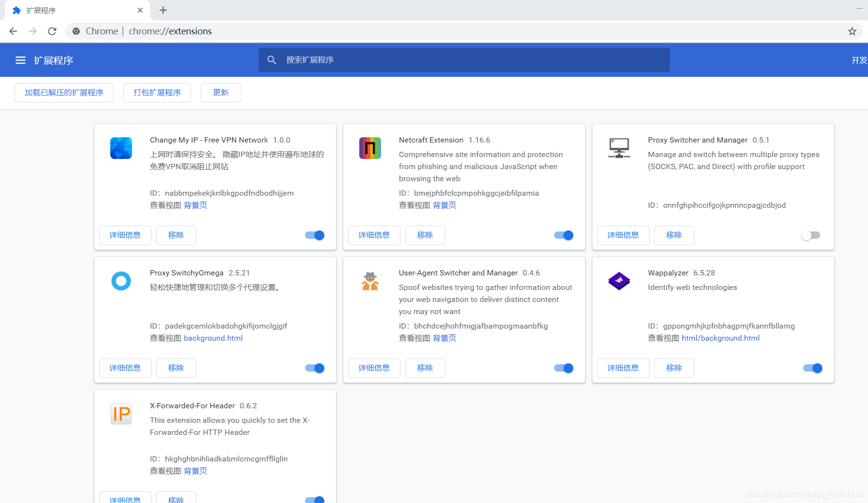The height and width of the screenshot is (503, 868).
Task: Open a new tab with the plus button
Action: pyautogui.click(x=163, y=10)
